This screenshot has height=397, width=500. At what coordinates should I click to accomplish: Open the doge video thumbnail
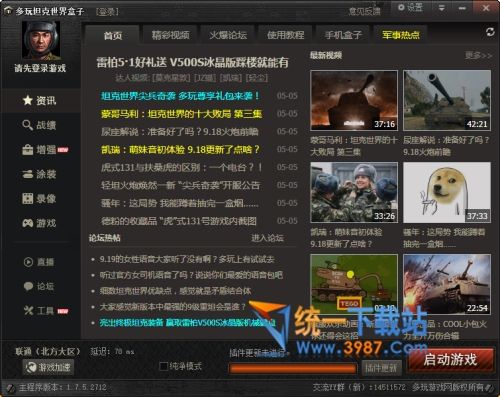pyautogui.click(x=447, y=193)
